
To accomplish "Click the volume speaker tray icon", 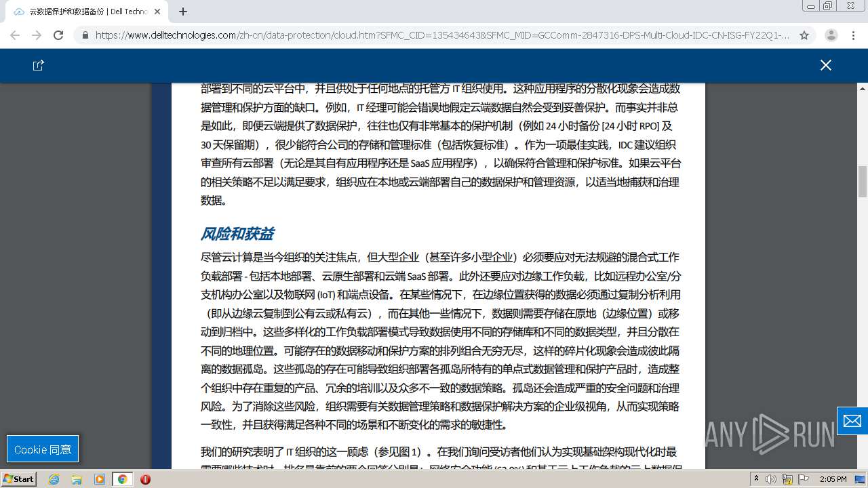I will (x=772, y=479).
